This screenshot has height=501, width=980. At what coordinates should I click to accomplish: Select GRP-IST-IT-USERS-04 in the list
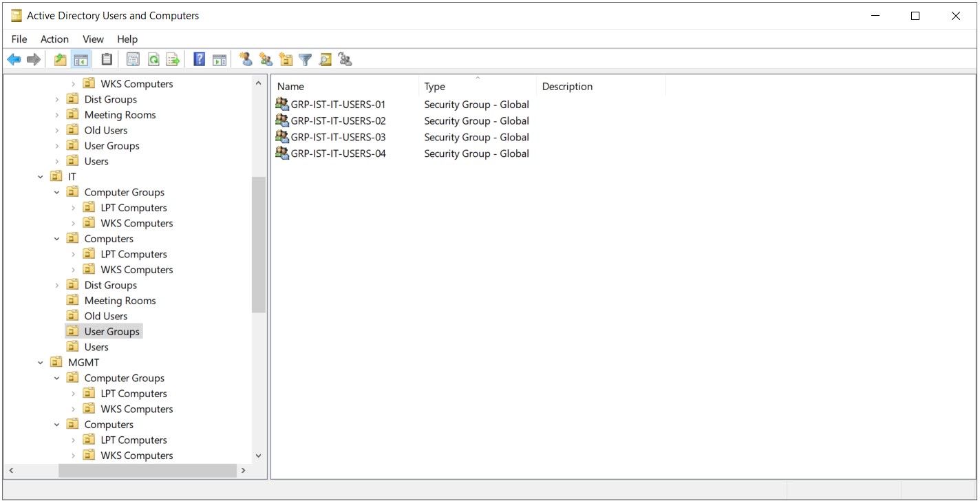338,153
